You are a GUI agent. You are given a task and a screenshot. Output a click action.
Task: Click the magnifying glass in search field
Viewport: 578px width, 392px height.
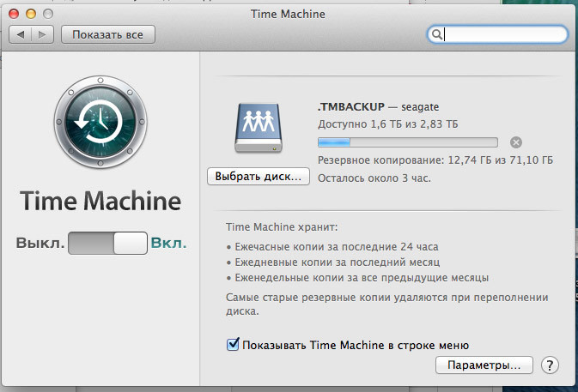[437, 34]
